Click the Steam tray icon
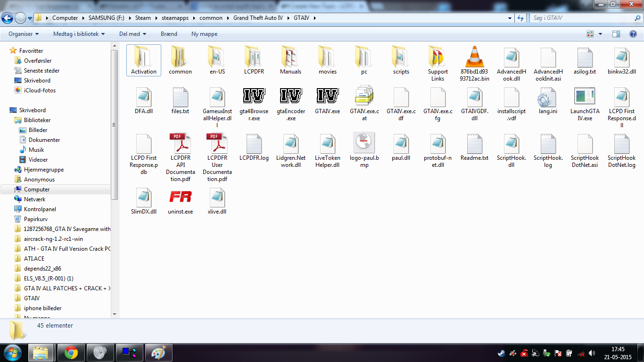This screenshot has height=362, width=644. click(502, 353)
